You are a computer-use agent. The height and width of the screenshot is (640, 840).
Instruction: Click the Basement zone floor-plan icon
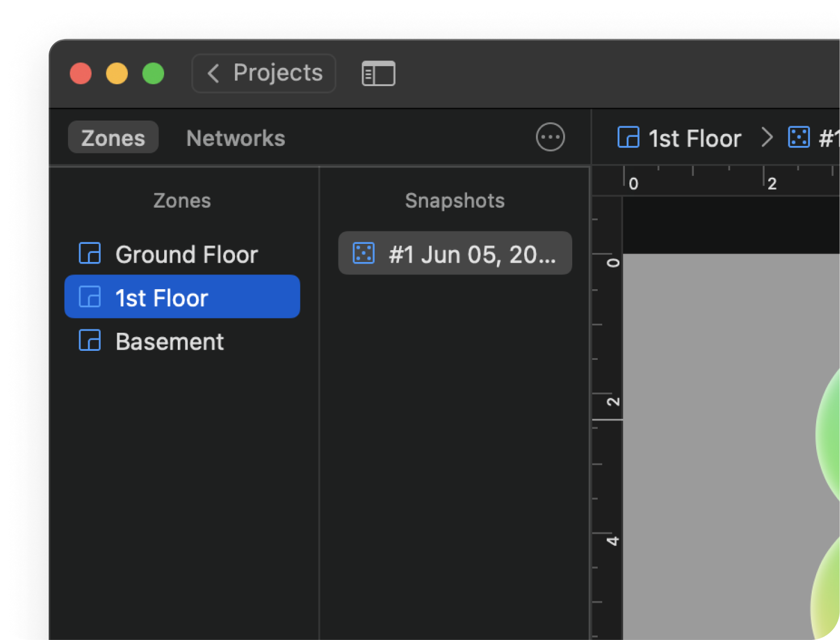pyautogui.click(x=90, y=341)
